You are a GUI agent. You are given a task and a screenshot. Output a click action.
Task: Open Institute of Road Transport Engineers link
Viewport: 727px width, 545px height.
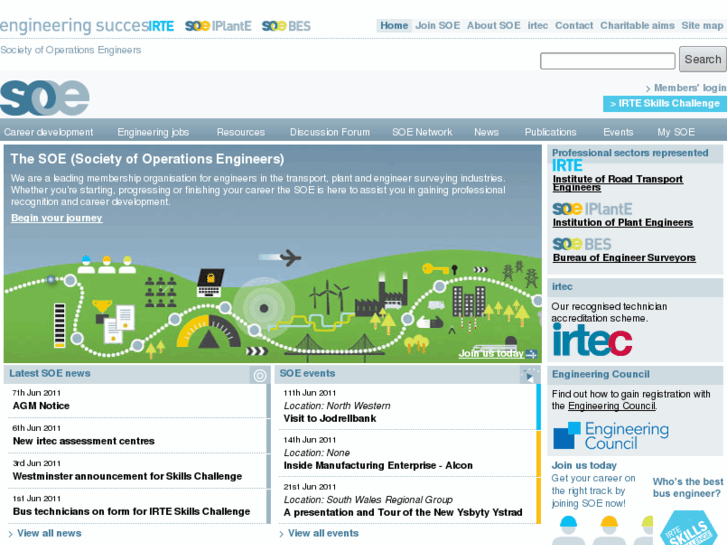tap(617, 183)
